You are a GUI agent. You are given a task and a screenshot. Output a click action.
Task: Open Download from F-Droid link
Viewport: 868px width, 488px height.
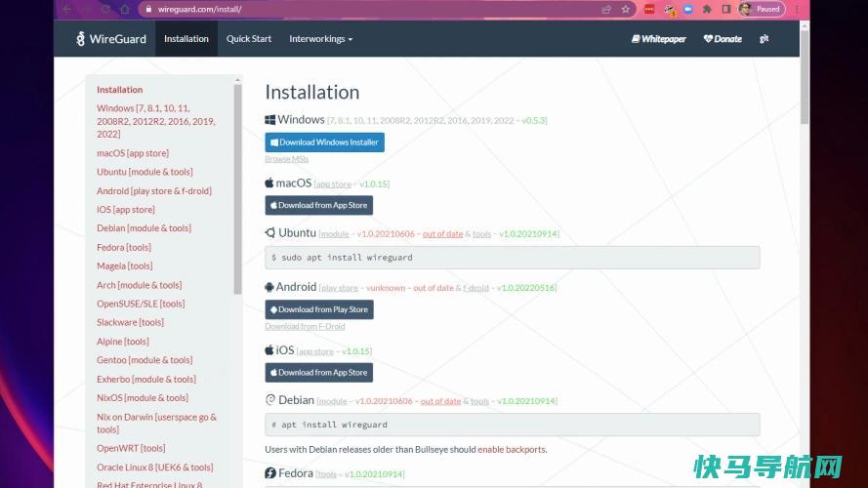coord(305,326)
